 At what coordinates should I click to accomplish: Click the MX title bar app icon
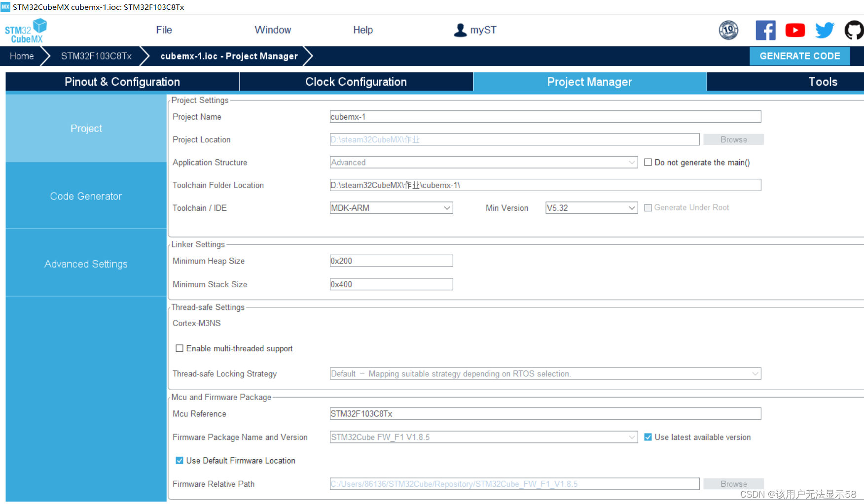(5, 7)
